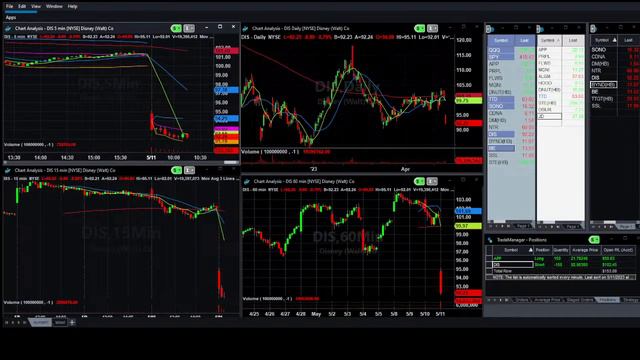Click the black watchlist window's title icon
Image resolution: width=640 pixels, height=360 pixels.
coord(593,29)
